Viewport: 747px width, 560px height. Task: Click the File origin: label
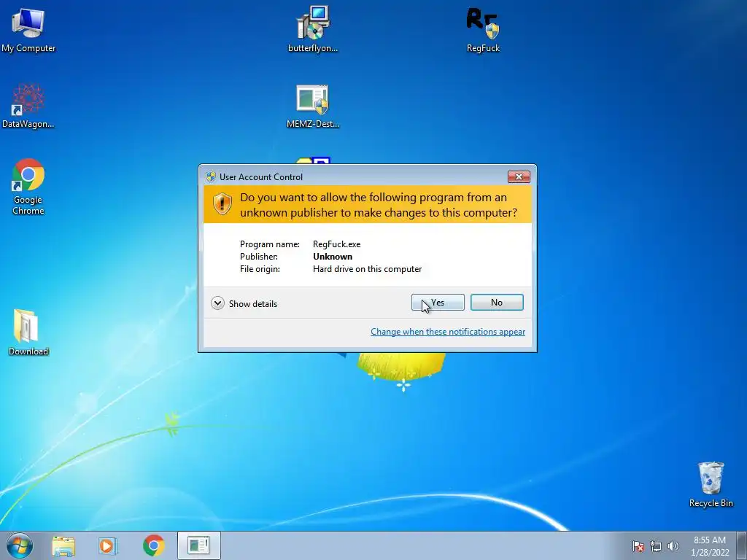pos(260,269)
